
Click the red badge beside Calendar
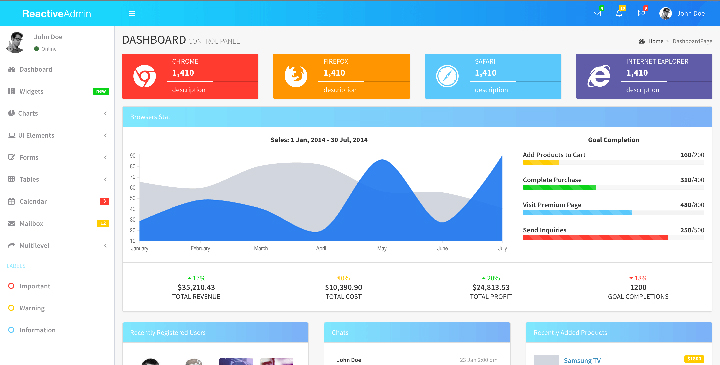click(x=105, y=202)
